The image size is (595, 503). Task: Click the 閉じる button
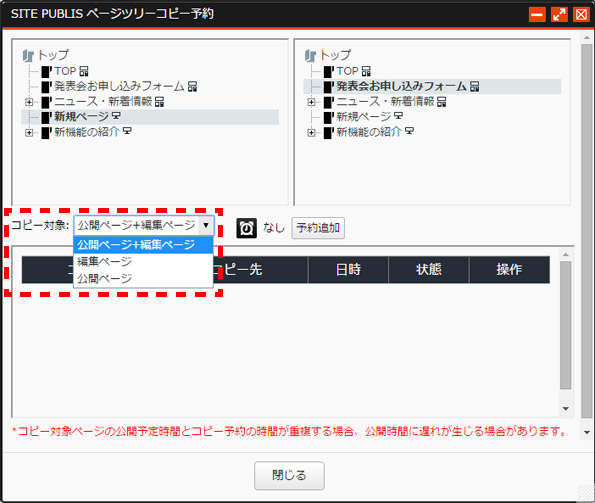tap(289, 475)
